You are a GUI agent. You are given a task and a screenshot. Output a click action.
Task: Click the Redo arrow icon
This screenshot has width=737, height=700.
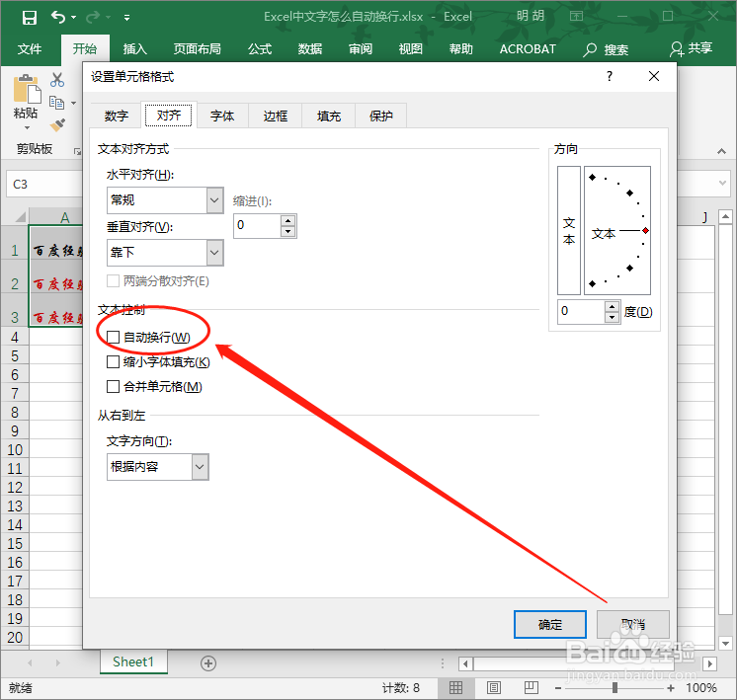pos(93,18)
